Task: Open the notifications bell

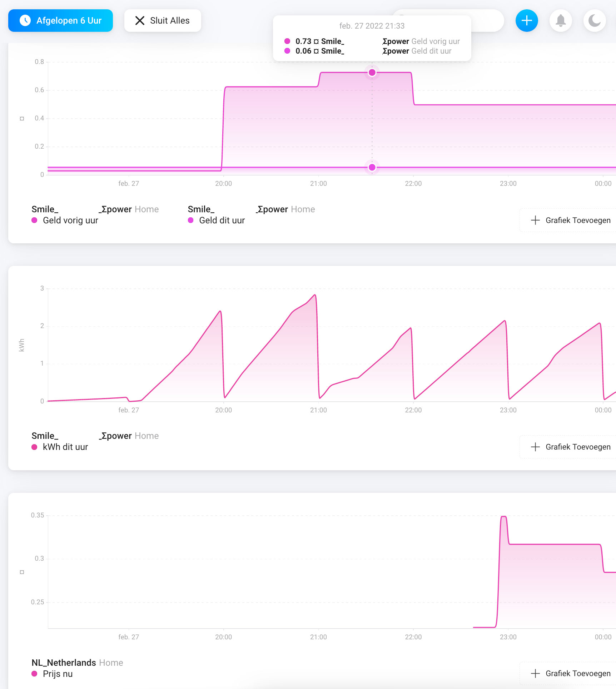Action: [561, 20]
